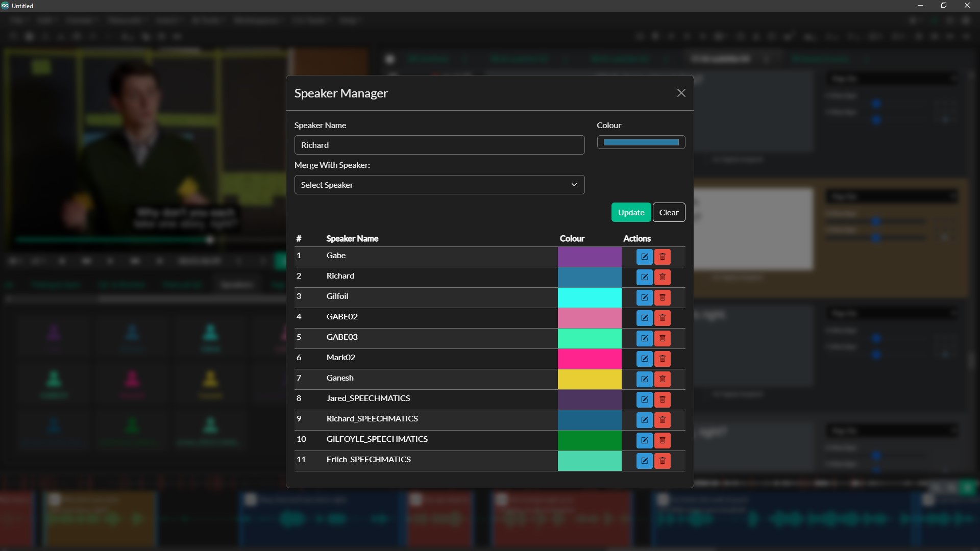Screen dimensions: 980x551
Task: Delete the Richard_SPEECHMATICS speaker
Action: [663, 420]
